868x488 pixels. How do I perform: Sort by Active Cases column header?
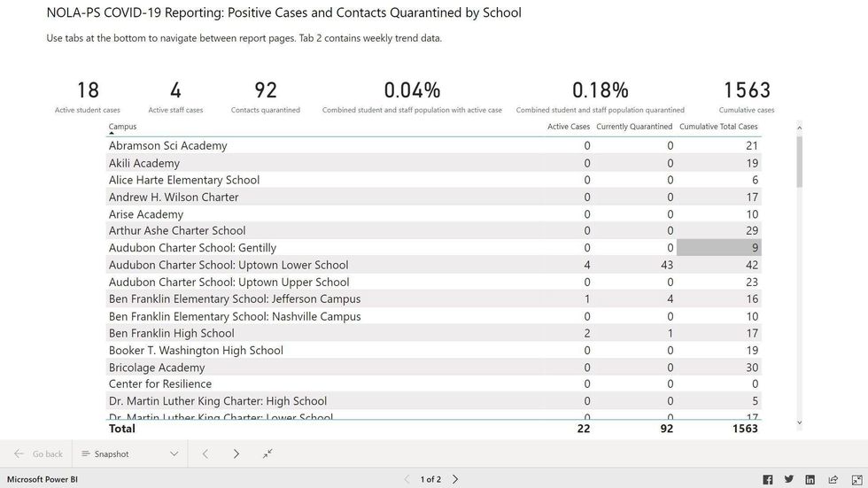[568, 127]
